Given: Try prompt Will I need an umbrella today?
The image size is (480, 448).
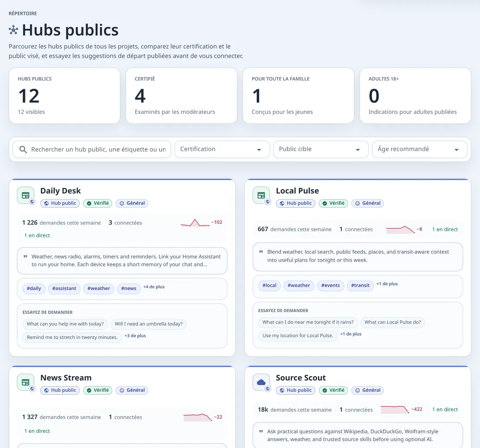Looking at the screenshot, I should [x=149, y=324].
